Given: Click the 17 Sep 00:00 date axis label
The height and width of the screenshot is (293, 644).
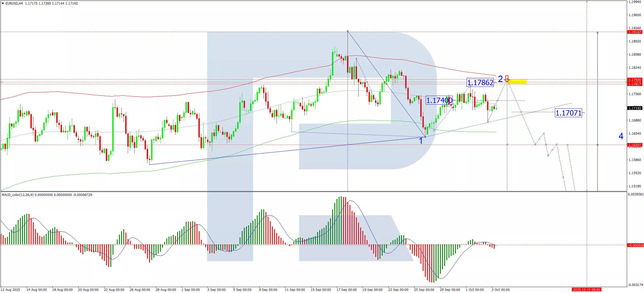Looking at the screenshot, I should [x=346, y=290].
